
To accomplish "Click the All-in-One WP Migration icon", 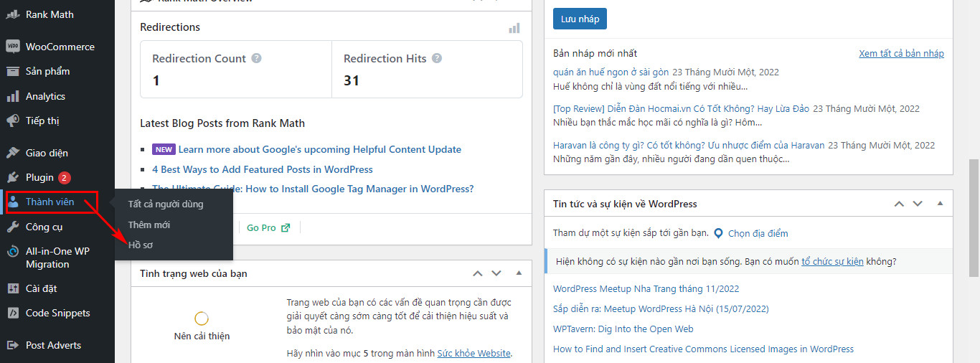I will coord(13,252).
